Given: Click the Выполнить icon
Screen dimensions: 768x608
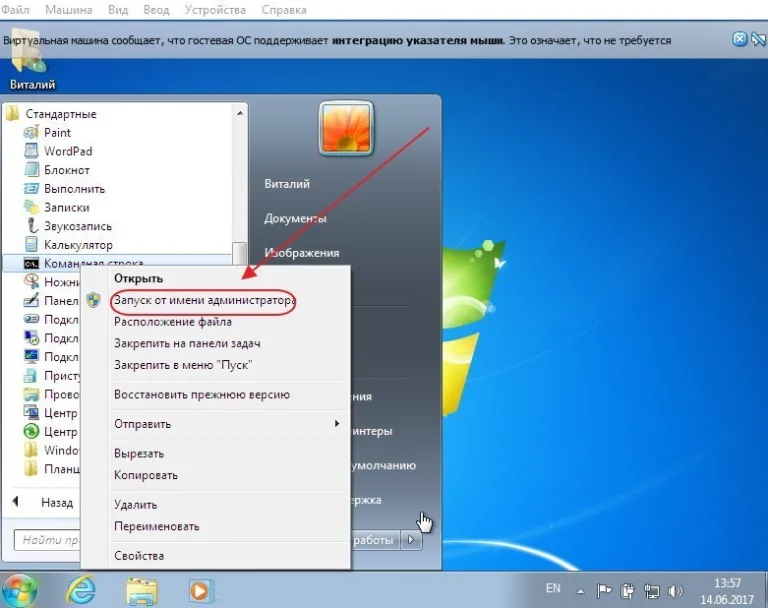Looking at the screenshot, I should click(x=31, y=188).
